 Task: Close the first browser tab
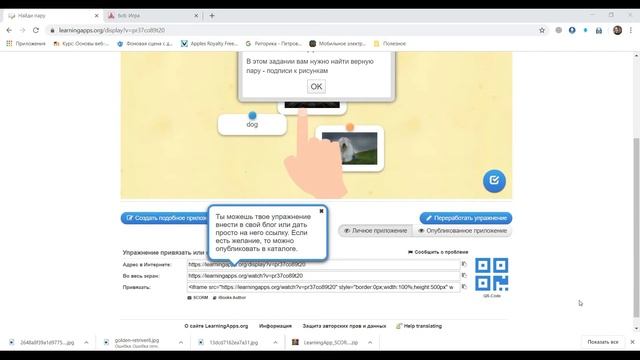[x=96, y=16]
